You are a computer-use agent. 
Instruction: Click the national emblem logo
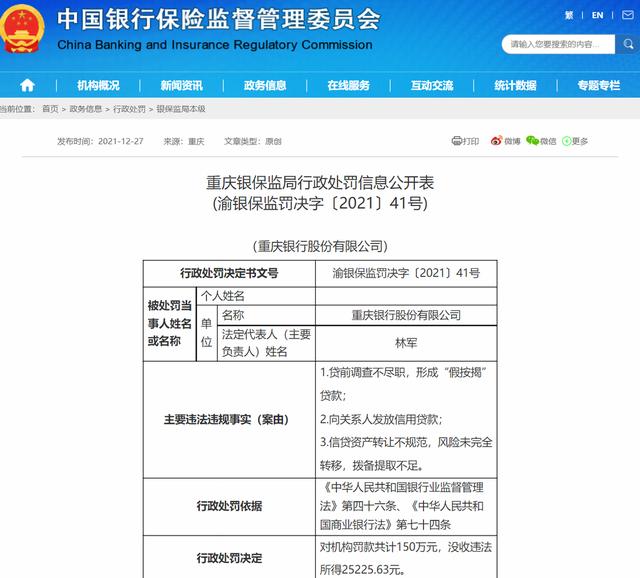coord(21,29)
